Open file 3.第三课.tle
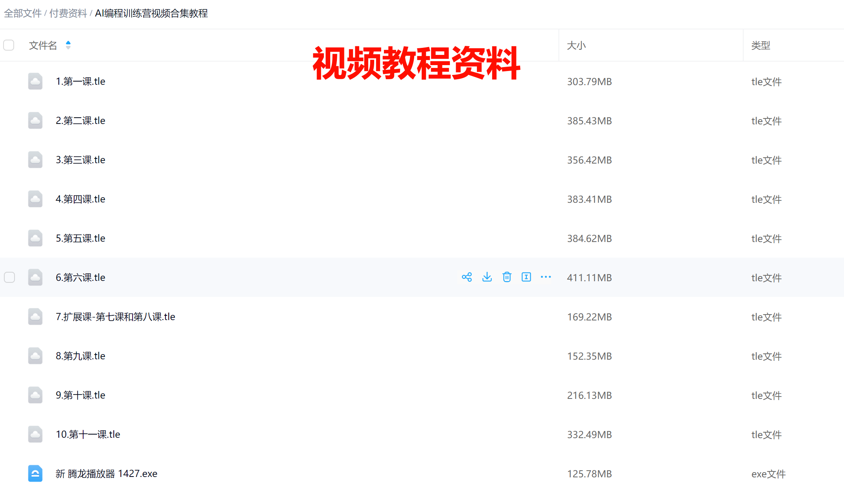 click(x=80, y=160)
